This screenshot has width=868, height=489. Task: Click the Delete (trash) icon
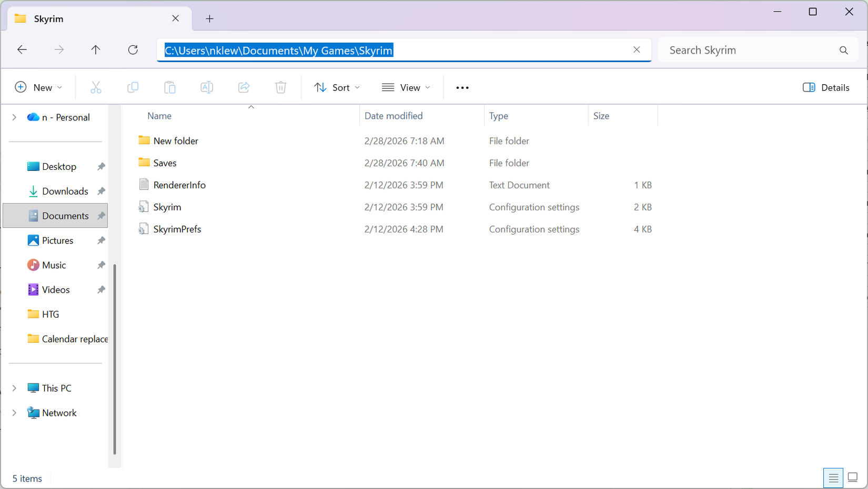coord(280,87)
